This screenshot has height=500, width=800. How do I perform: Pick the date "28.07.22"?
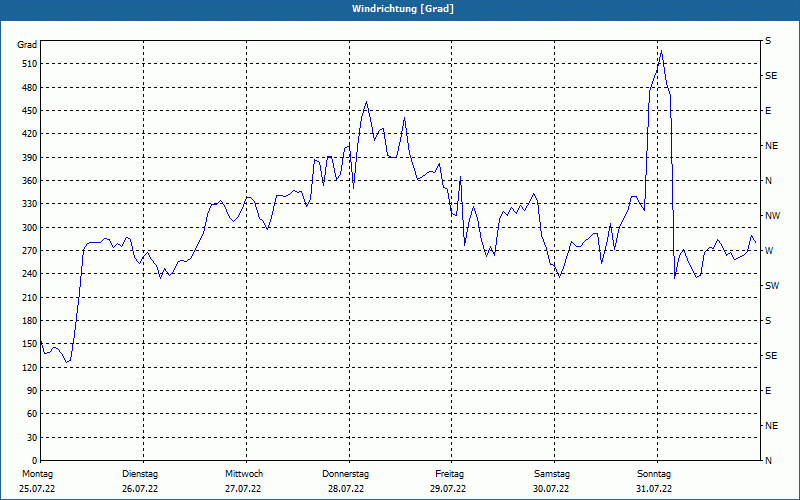pos(346,489)
